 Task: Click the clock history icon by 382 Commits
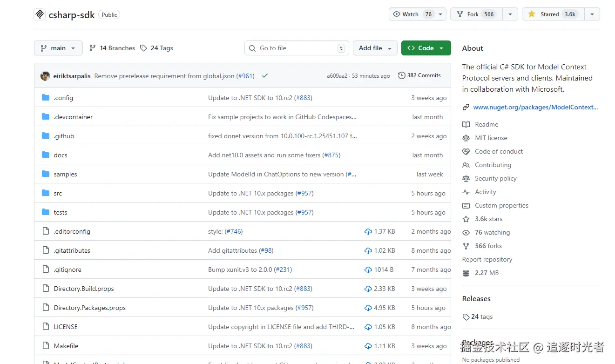[401, 75]
